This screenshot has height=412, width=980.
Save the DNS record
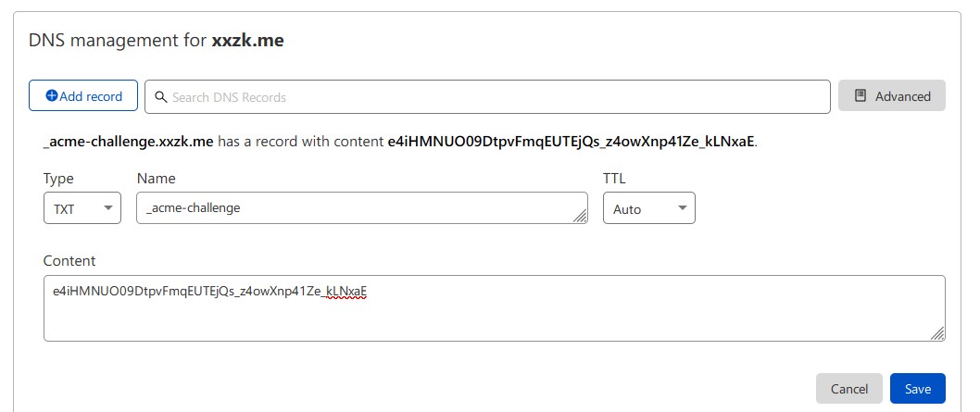click(x=918, y=388)
